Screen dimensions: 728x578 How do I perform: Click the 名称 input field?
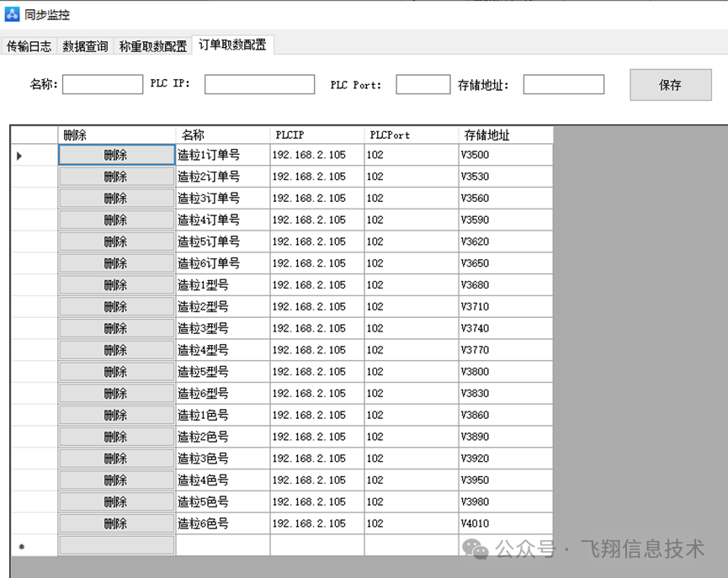tap(103, 84)
